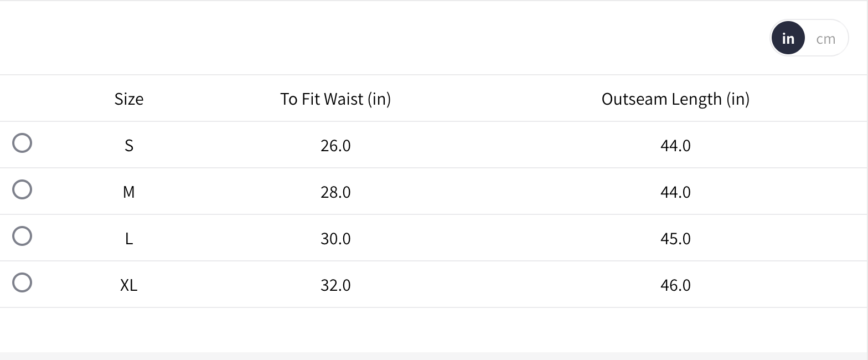Click the To Fit Waist column header
This screenshot has width=868, height=360.
[x=335, y=99]
